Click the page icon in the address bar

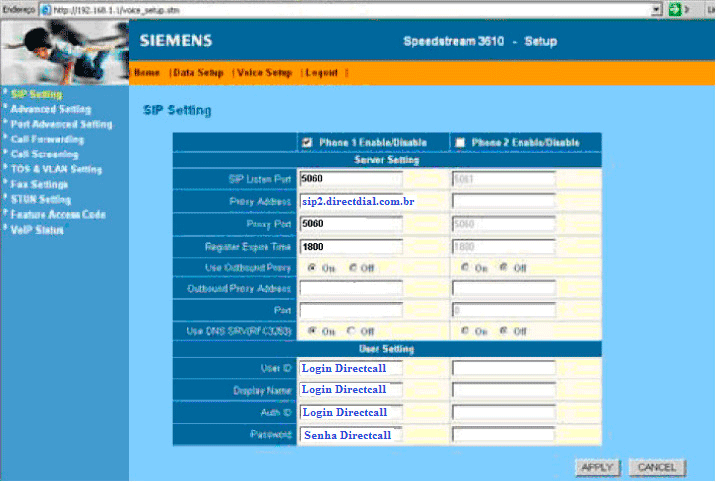tap(46, 10)
